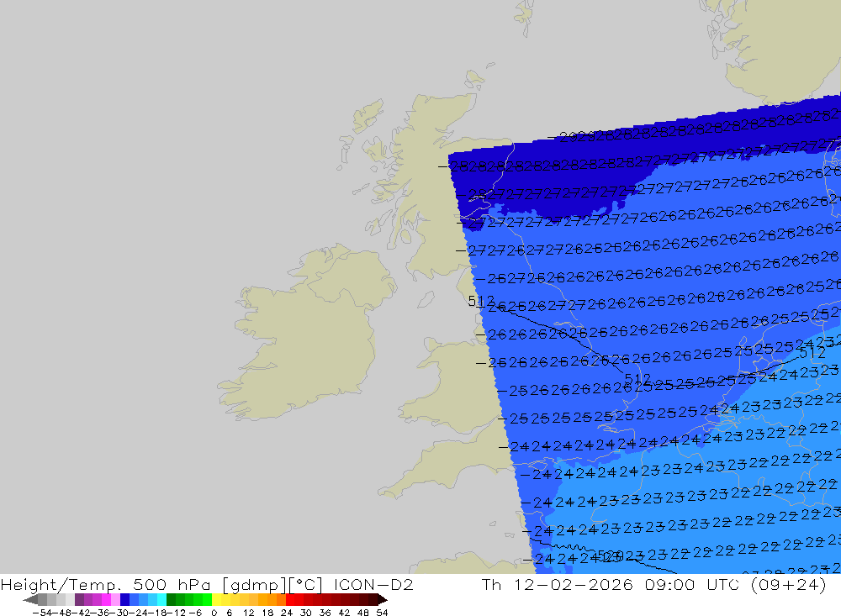The image size is (841, 616).
Task: Click the cyan swatch in the color legend
Action: [161, 600]
